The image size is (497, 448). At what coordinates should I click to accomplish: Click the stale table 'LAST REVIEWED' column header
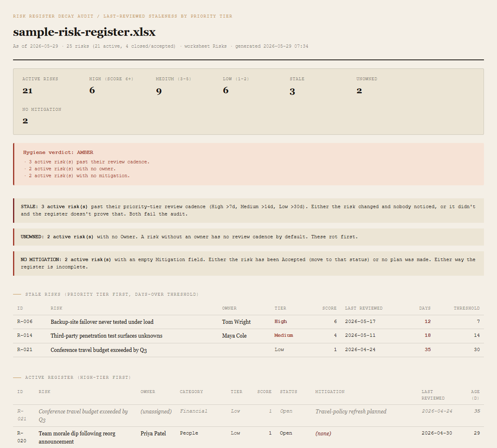[x=364, y=308]
